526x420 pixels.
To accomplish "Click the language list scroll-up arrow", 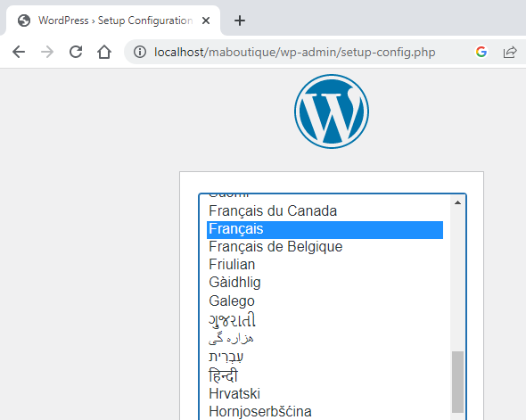I will (457, 202).
